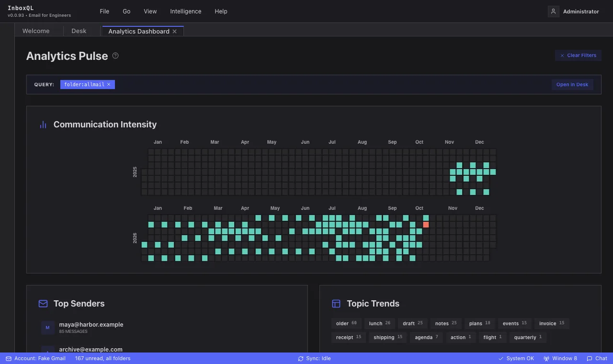613x364 pixels.
Task: Open the View menu
Action: (x=150, y=11)
